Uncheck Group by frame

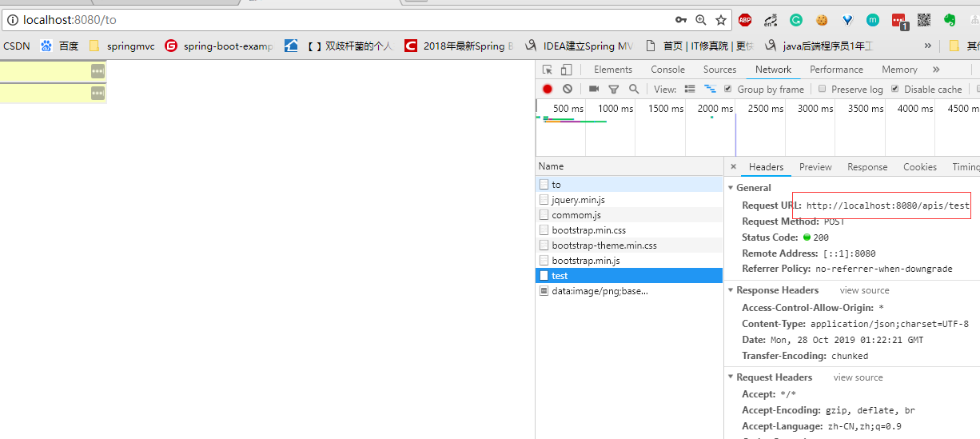pos(728,89)
